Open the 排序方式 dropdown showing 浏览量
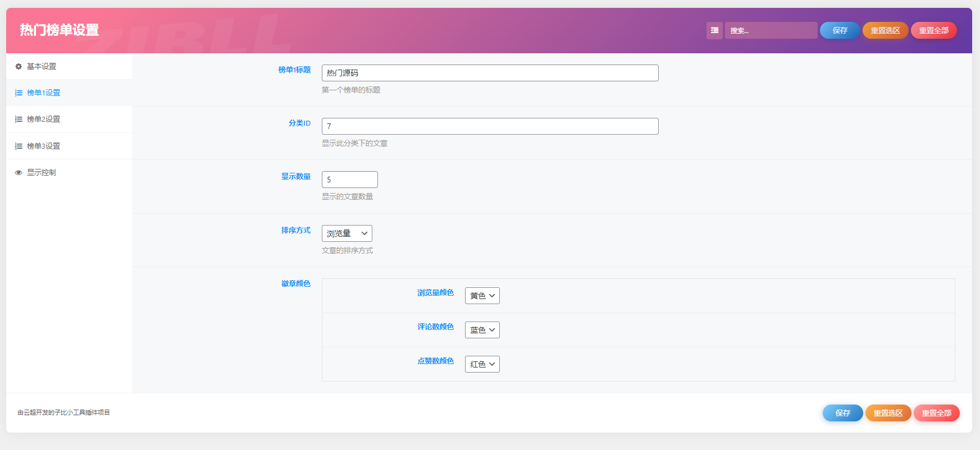The width and height of the screenshot is (980, 450). pyautogui.click(x=347, y=233)
